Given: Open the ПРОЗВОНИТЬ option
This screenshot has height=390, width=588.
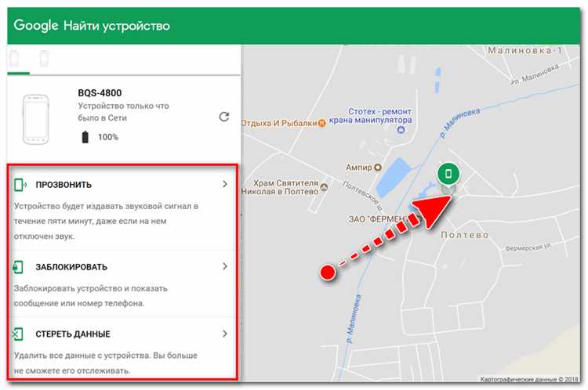Looking at the screenshot, I should [x=122, y=184].
